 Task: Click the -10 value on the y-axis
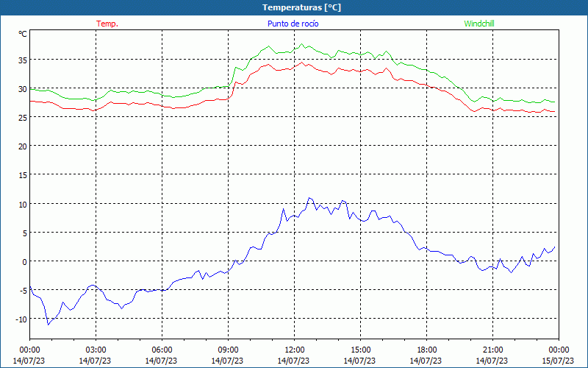21,319
